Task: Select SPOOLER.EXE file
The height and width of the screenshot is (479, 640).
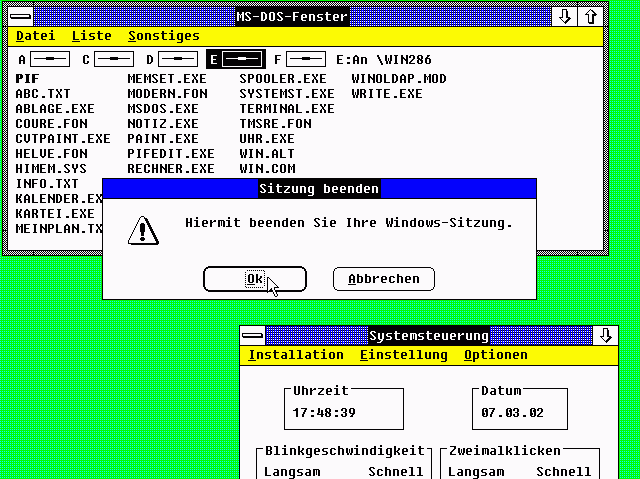Action: click(x=283, y=79)
